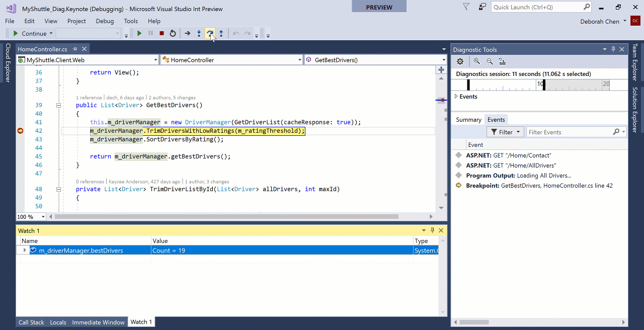644x330 pixels.
Task: Click the diagnostics timeline marker near 10 seconds
Action: pyautogui.click(x=543, y=85)
